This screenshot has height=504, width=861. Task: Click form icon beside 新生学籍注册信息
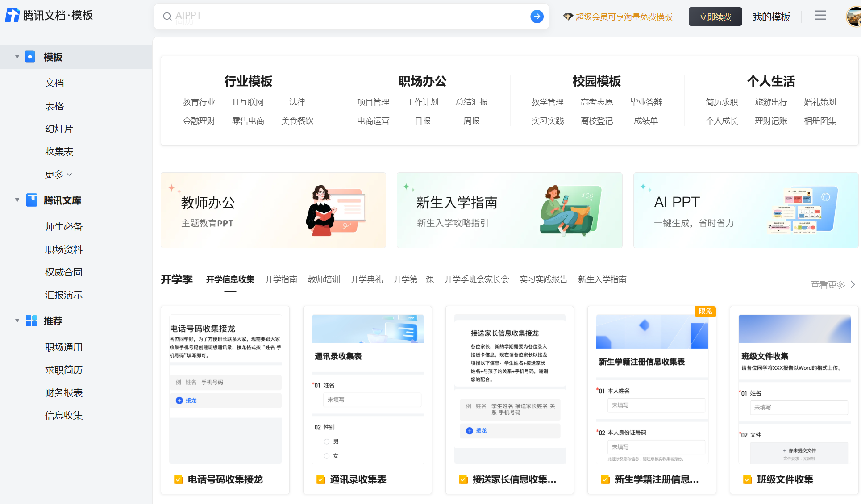click(605, 479)
